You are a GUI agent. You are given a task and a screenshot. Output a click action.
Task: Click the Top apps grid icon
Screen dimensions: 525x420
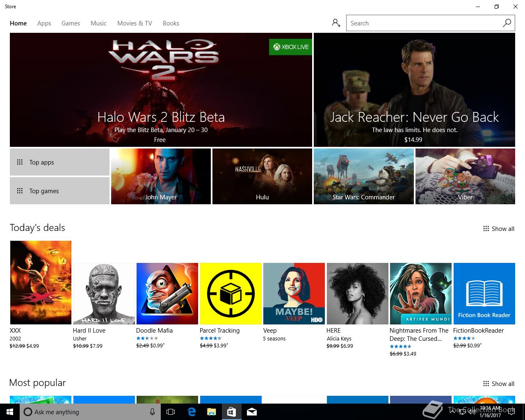20,162
